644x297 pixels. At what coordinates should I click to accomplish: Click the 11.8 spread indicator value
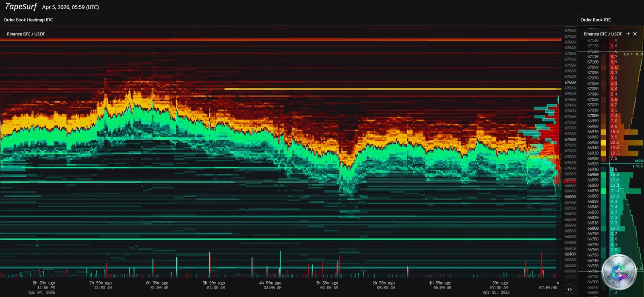[x=639, y=166]
